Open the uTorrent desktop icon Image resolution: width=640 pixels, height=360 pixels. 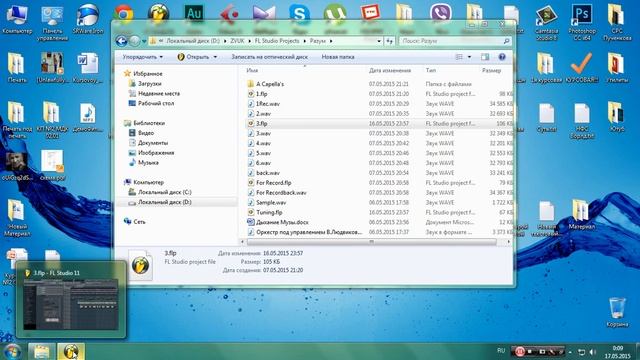click(335, 14)
